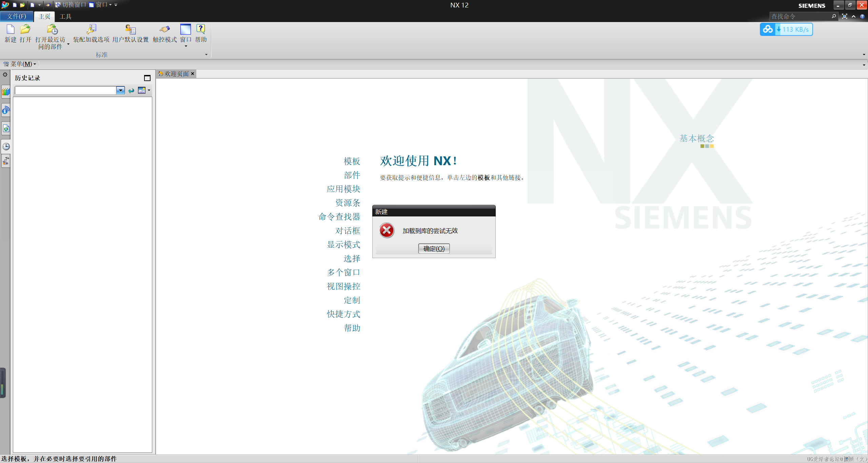868x463 pixels.
Task: Open the 模板 welcome link
Action: coord(352,161)
